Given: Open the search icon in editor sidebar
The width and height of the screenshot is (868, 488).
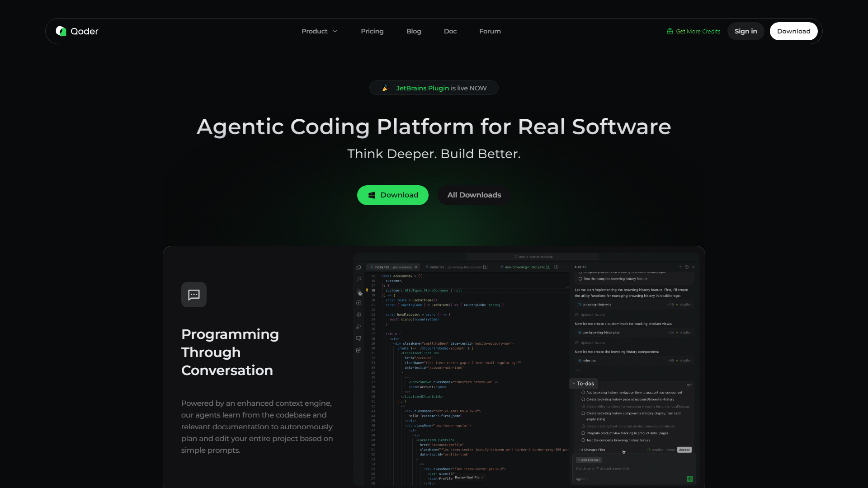Looking at the screenshot, I should (359, 279).
